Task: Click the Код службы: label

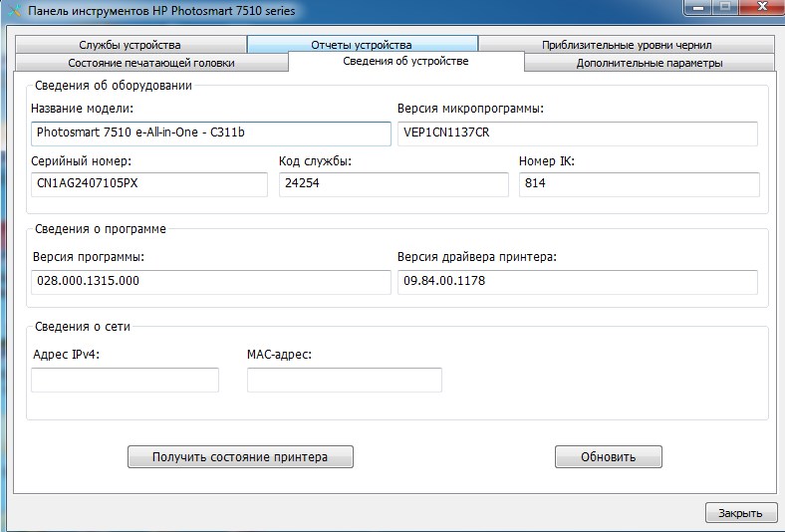Action: (316, 161)
